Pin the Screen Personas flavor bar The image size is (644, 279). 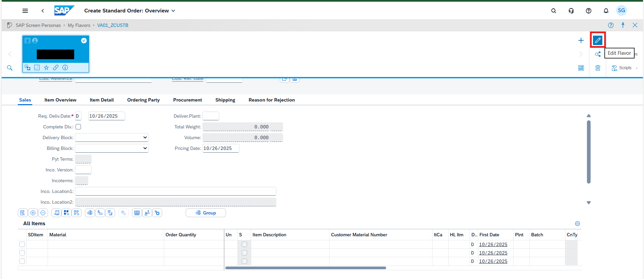pyautogui.click(x=623, y=25)
